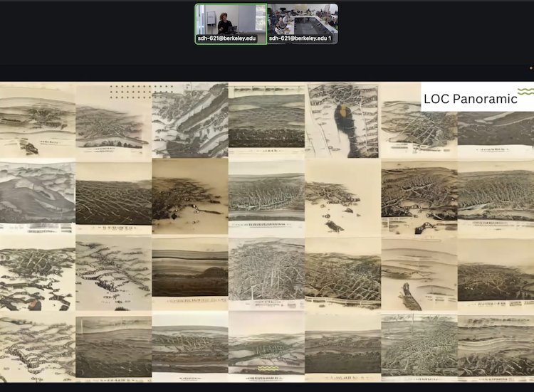Viewport: 534px width, 392px height.
Task: Select the green-bordered active speaker video tile
Action: [231, 23]
